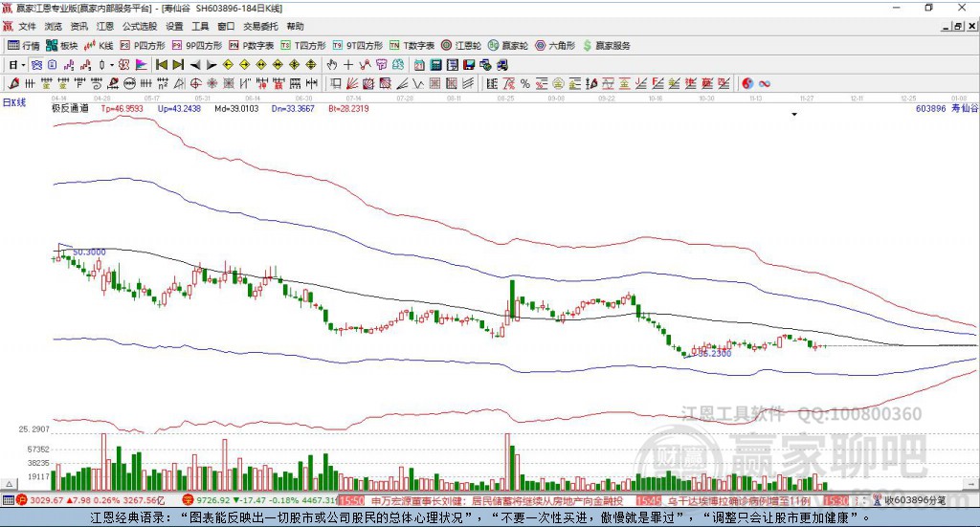
Task: Open 赢家服务 service button
Action: [606, 46]
